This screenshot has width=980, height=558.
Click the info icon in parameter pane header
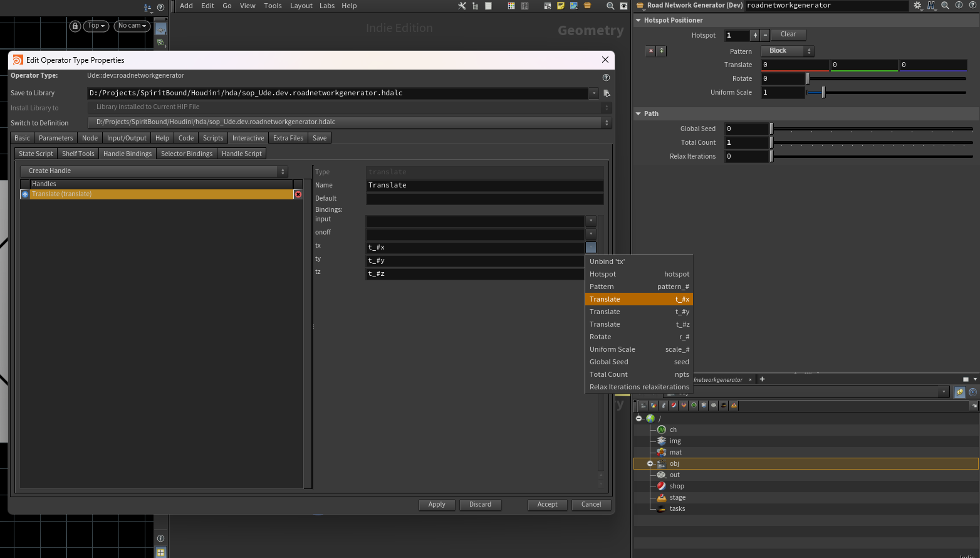point(959,5)
